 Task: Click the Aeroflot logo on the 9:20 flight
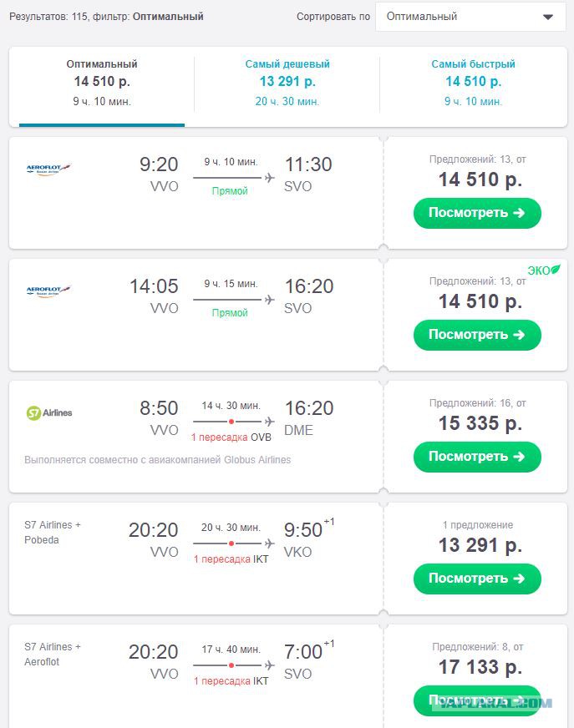tap(48, 169)
